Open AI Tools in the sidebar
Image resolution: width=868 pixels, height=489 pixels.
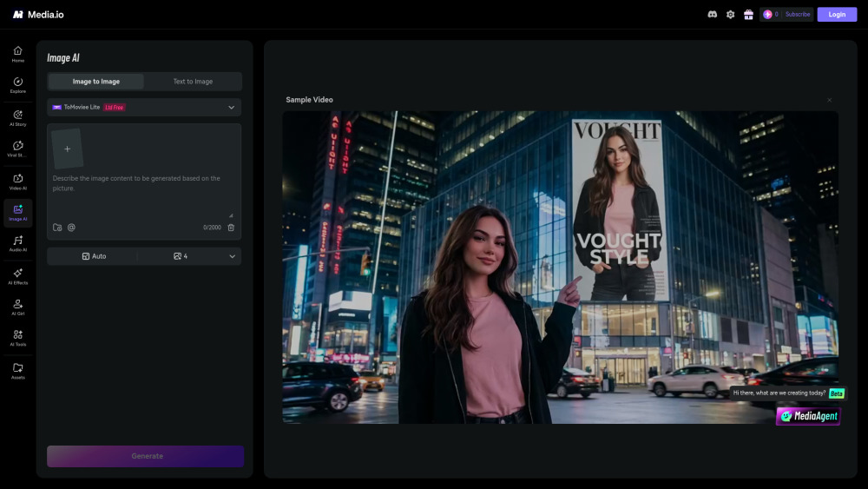[17, 339]
